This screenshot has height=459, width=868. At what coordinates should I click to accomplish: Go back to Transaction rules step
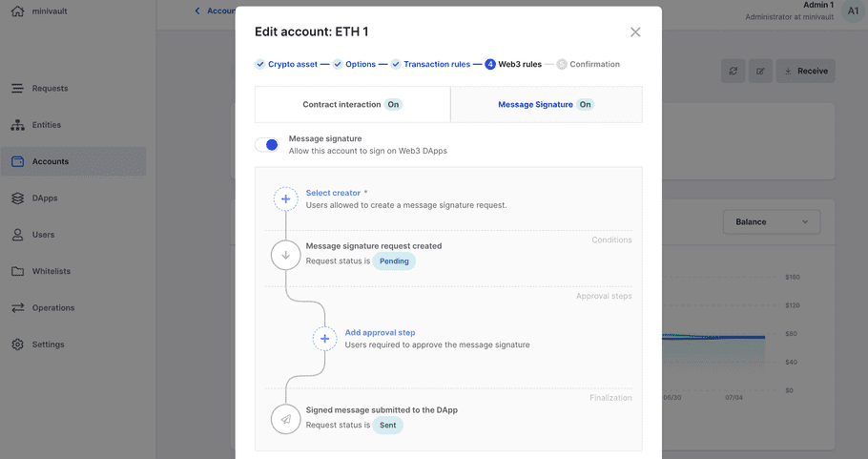(x=436, y=65)
